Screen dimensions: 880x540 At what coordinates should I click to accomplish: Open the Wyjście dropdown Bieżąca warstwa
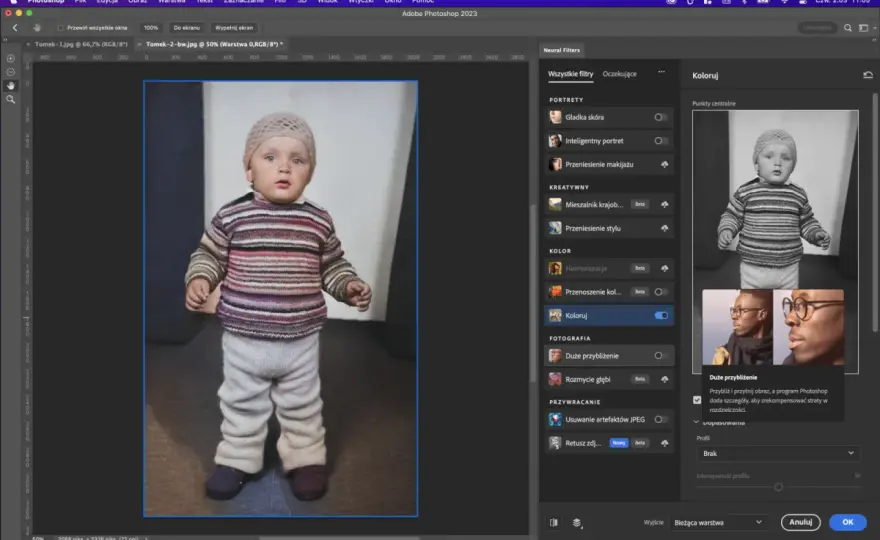(718, 523)
